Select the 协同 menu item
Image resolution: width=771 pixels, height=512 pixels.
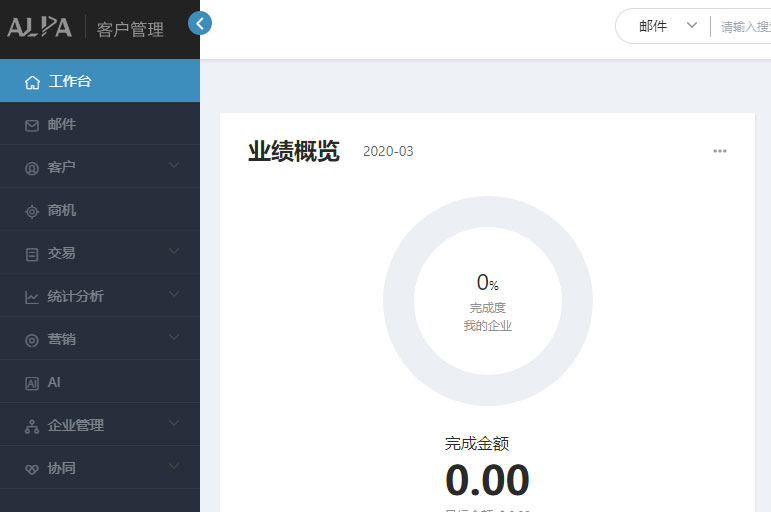click(x=100, y=467)
